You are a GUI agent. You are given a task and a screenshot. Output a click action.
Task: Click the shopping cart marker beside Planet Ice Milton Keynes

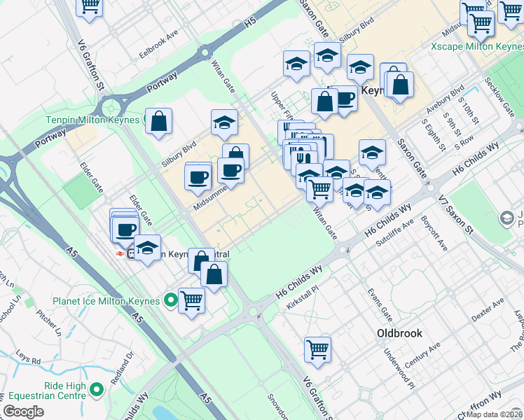coord(191,302)
